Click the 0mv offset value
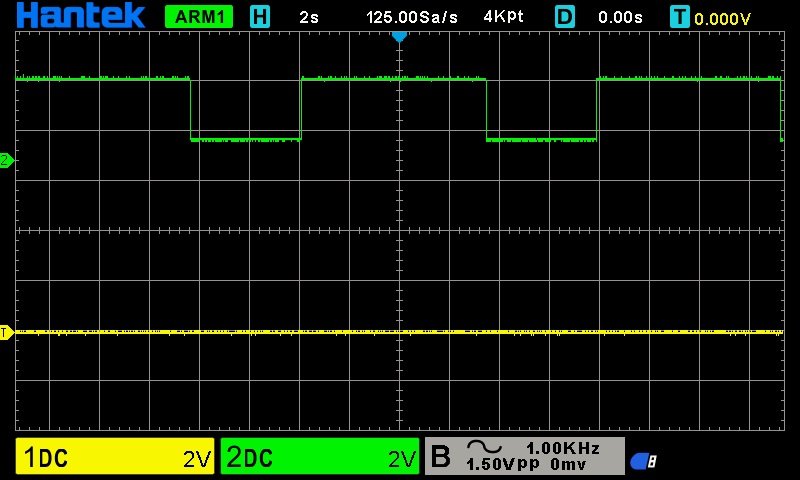 tap(568, 464)
